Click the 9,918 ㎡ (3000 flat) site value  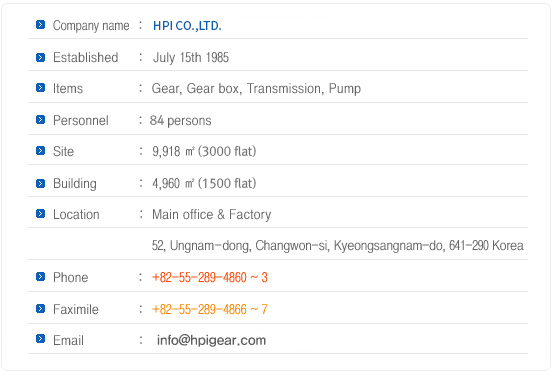click(x=204, y=151)
